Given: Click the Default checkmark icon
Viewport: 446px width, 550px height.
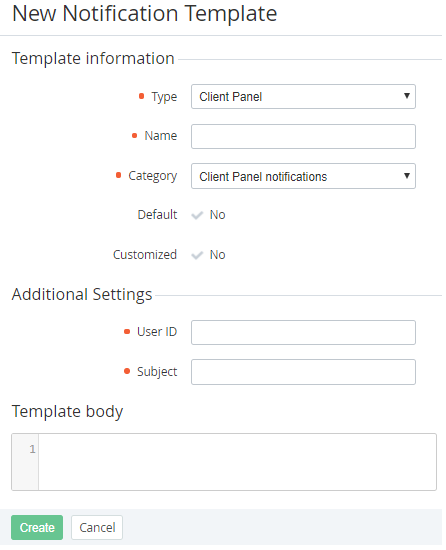Looking at the screenshot, I should (197, 215).
